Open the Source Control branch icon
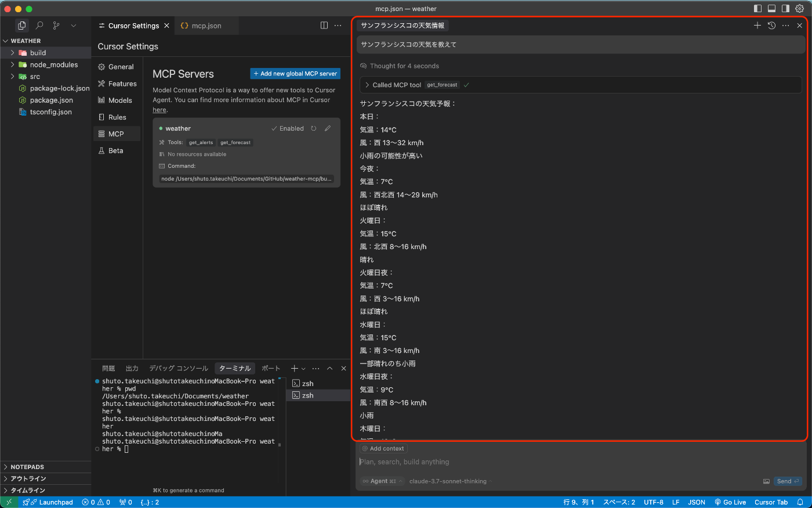This screenshot has height=508, width=812. 56,26
